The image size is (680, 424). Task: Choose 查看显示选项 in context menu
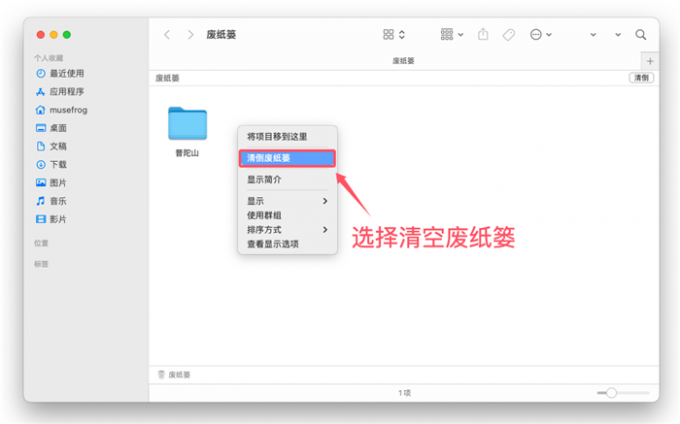click(288, 244)
